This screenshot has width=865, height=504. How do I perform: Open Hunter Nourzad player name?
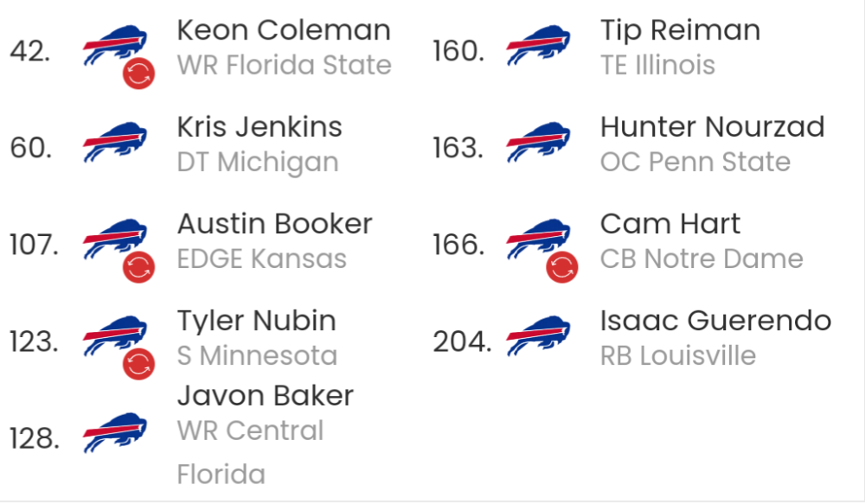[712, 127]
